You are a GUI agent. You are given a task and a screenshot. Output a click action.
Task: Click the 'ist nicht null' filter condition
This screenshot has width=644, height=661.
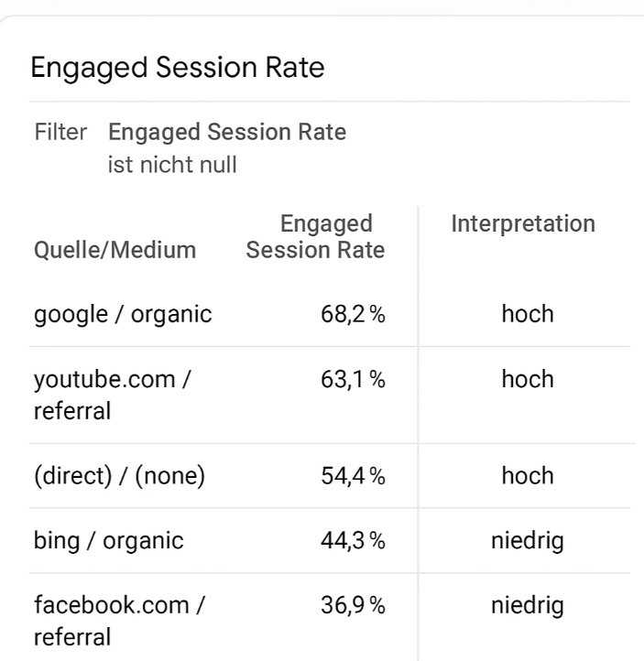(172, 165)
